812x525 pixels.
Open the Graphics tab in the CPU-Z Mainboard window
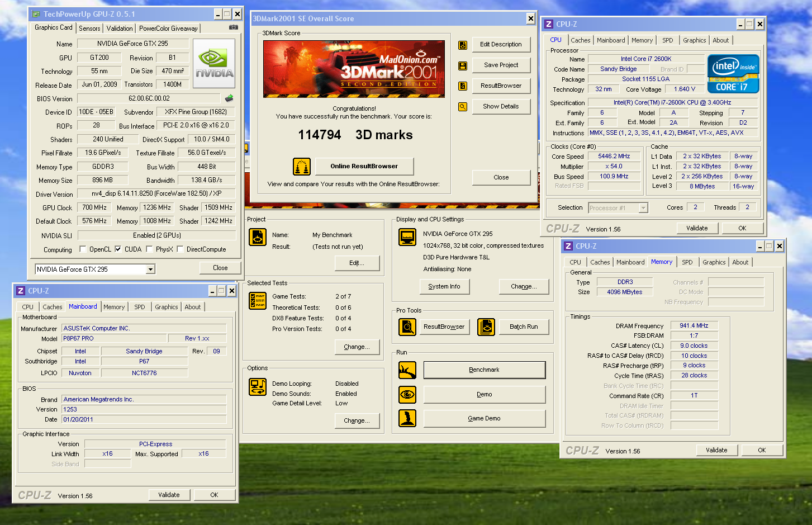coord(167,307)
